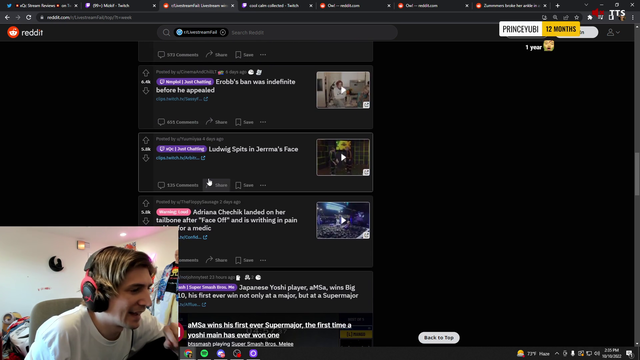Play the Erobb's ban video thumbnail
Screen dimensions: 640x360
pos(343,90)
